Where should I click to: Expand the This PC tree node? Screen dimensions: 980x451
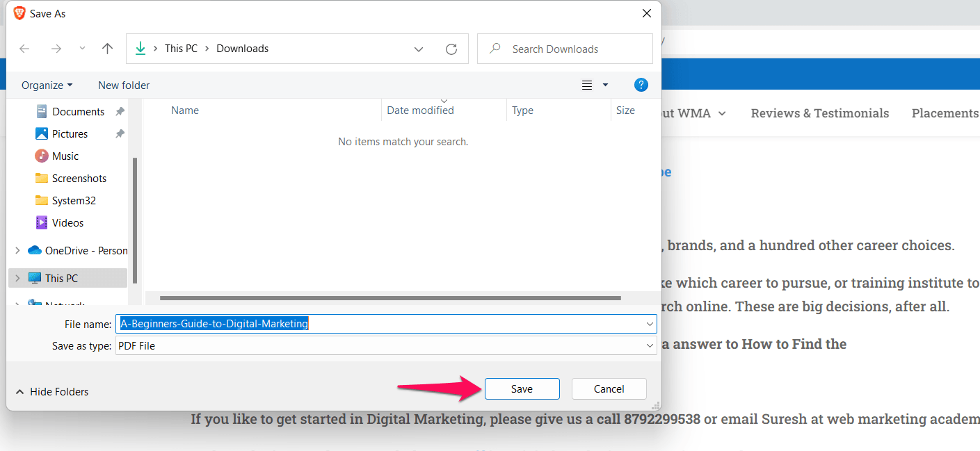pyautogui.click(x=17, y=277)
